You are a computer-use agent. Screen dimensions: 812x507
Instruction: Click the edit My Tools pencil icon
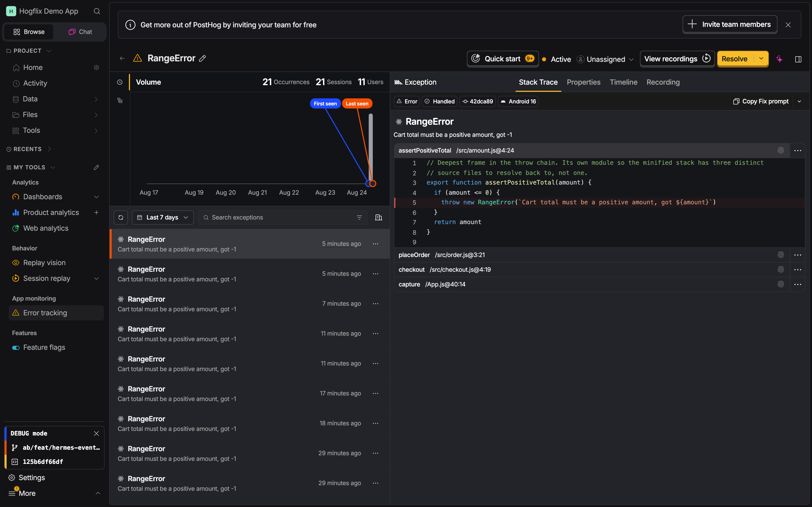pos(96,167)
